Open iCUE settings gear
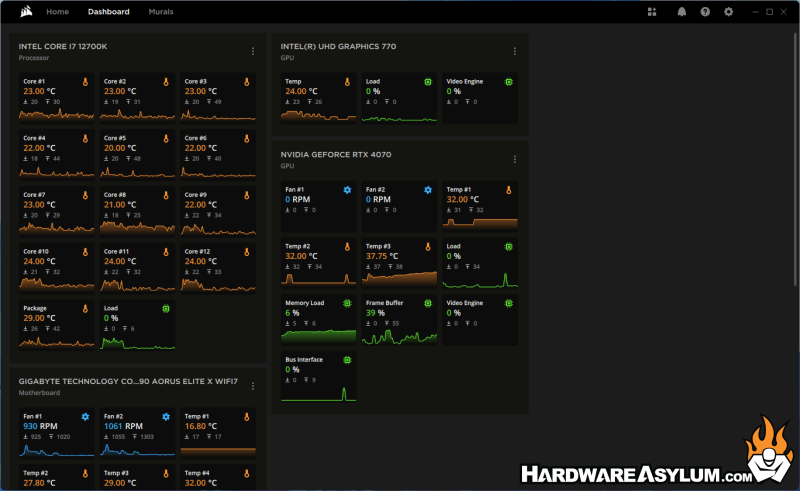Viewport: 800px width, 491px height. pyautogui.click(x=728, y=12)
